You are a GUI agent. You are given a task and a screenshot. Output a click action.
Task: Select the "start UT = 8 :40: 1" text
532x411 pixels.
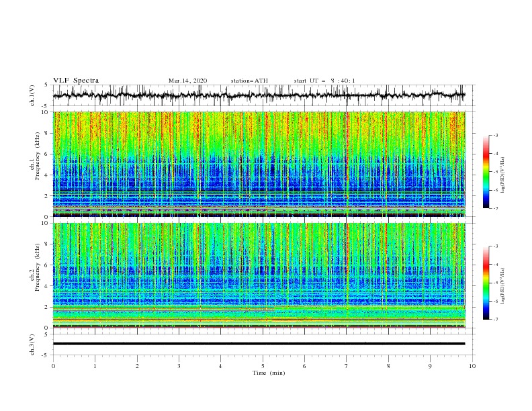324,81
